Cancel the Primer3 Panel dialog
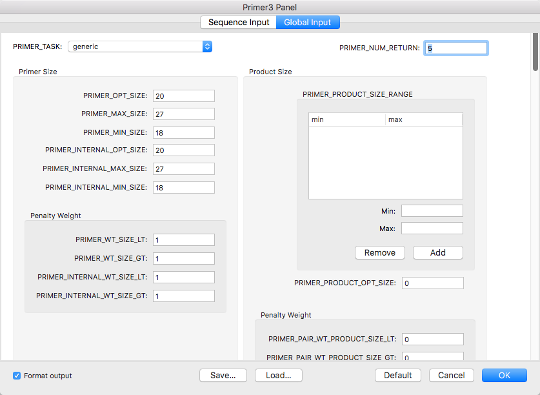Image resolution: width=540 pixels, height=395 pixels. pos(451,375)
